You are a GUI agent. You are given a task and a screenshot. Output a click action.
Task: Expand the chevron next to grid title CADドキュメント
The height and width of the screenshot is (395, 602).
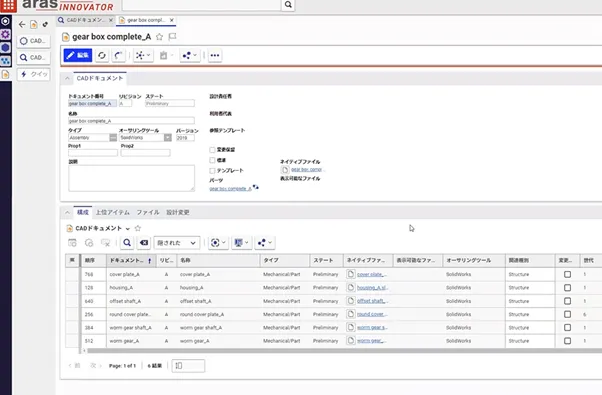pyautogui.click(x=128, y=228)
